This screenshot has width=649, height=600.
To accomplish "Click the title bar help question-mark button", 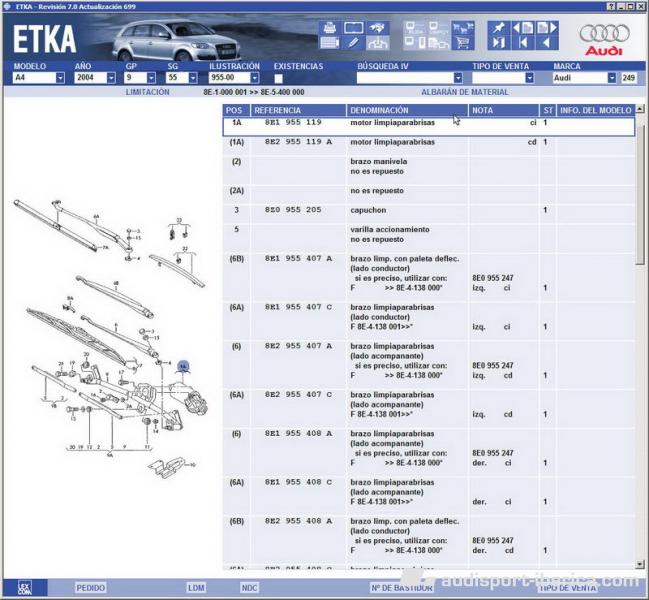I will click(611, 6).
